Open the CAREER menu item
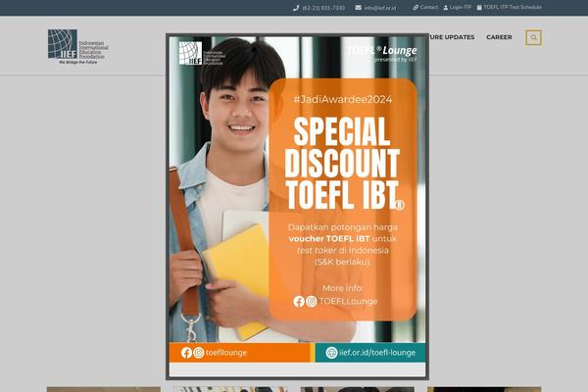This screenshot has height=392, width=588. pos(499,37)
